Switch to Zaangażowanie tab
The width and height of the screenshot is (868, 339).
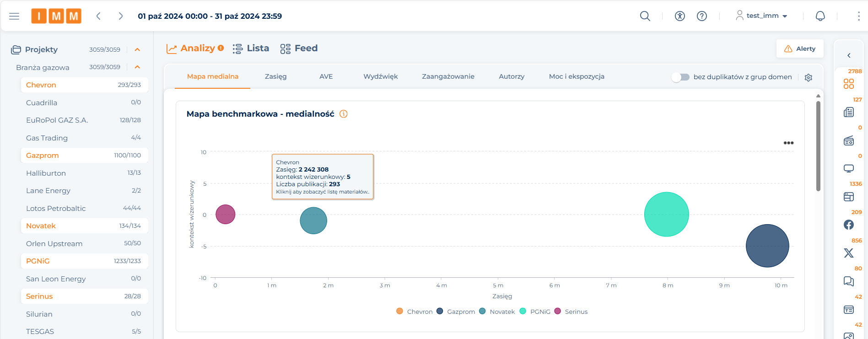448,76
